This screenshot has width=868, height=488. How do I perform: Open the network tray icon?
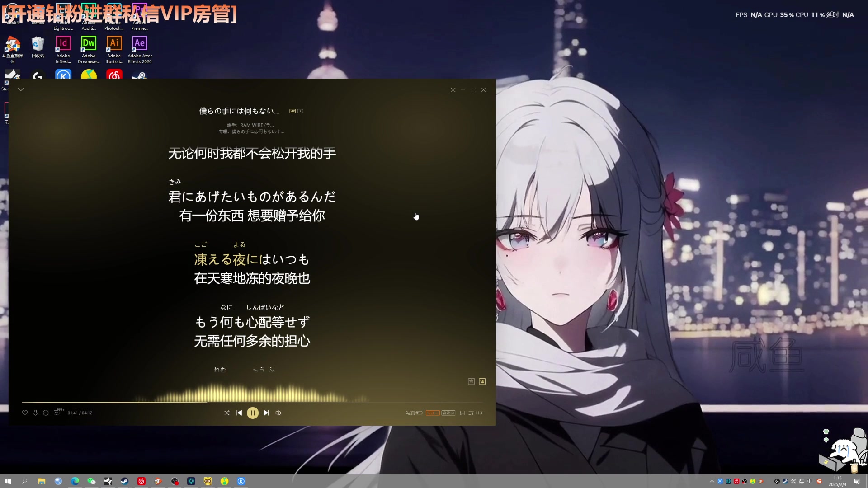802,481
